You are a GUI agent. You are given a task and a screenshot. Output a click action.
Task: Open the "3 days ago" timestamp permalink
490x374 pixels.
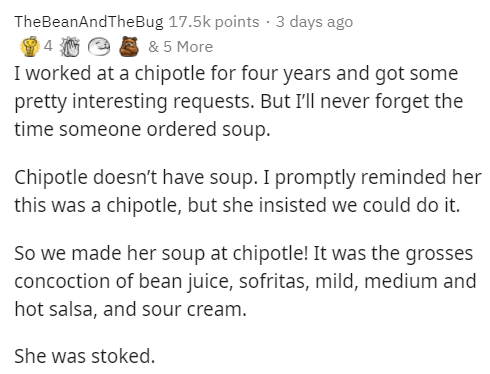click(x=314, y=22)
